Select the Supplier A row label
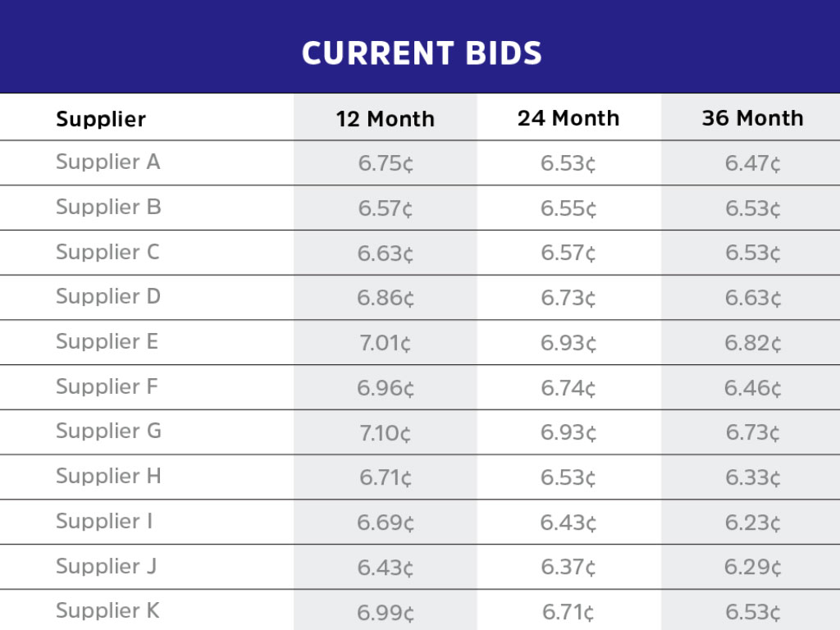This screenshot has height=630, width=840. pyautogui.click(x=107, y=162)
